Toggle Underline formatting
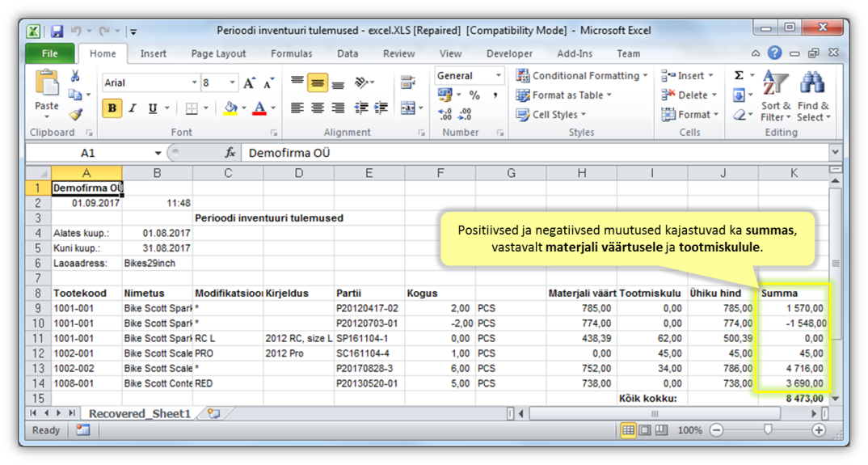The height and width of the screenshot is (465, 868). [x=153, y=108]
